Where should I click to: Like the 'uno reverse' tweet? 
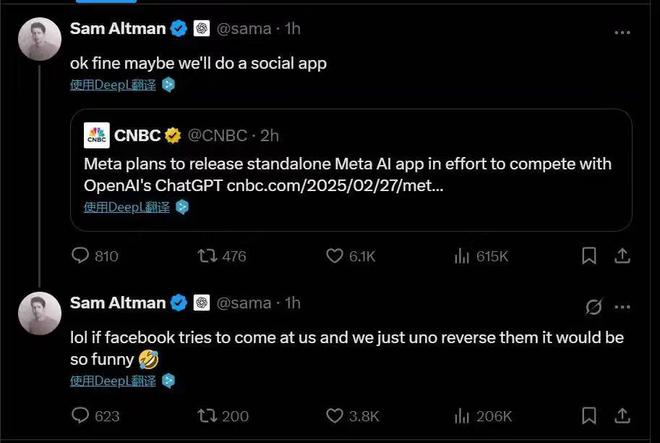point(336,415)
